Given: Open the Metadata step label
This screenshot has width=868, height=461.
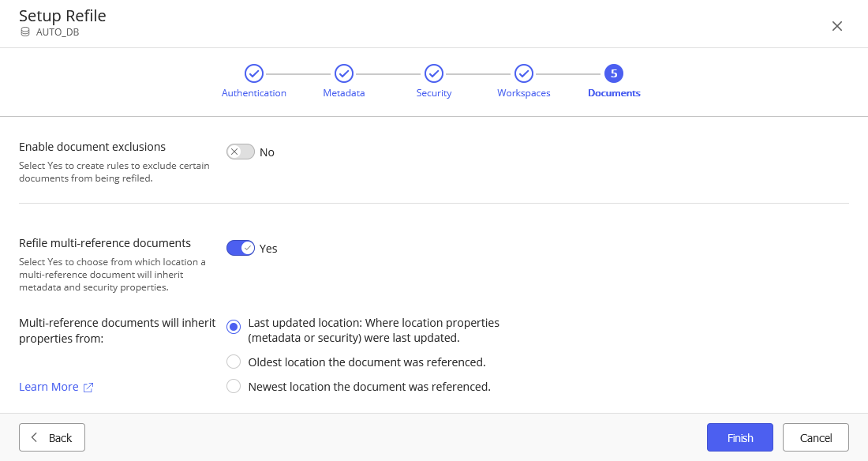Looking at the screenshot, I should [344, 93].
